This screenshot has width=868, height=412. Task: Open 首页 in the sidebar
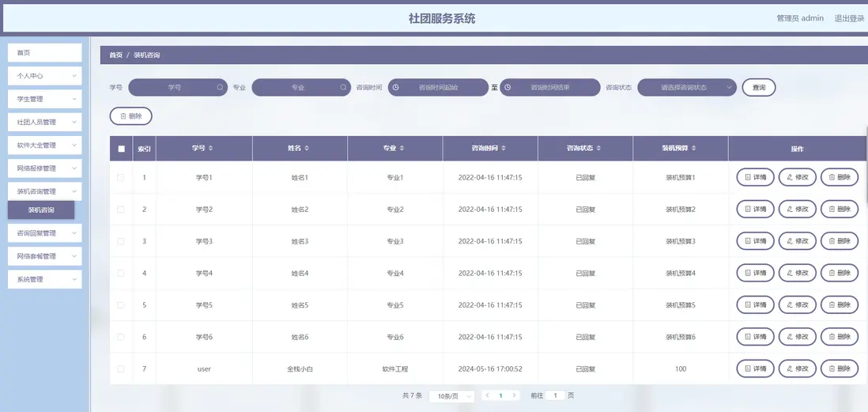coord(45,53)
